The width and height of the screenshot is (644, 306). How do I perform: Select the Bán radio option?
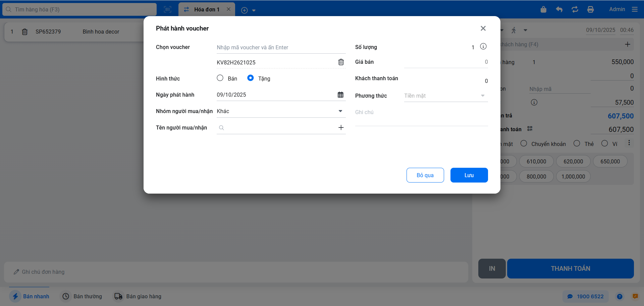tap(220, 78)
